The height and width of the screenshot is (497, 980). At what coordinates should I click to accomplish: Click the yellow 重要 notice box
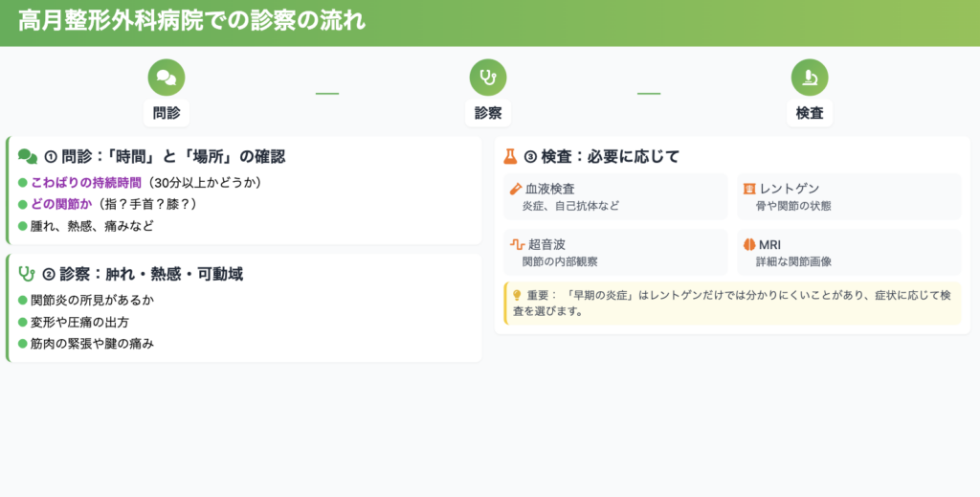[732, 303]
